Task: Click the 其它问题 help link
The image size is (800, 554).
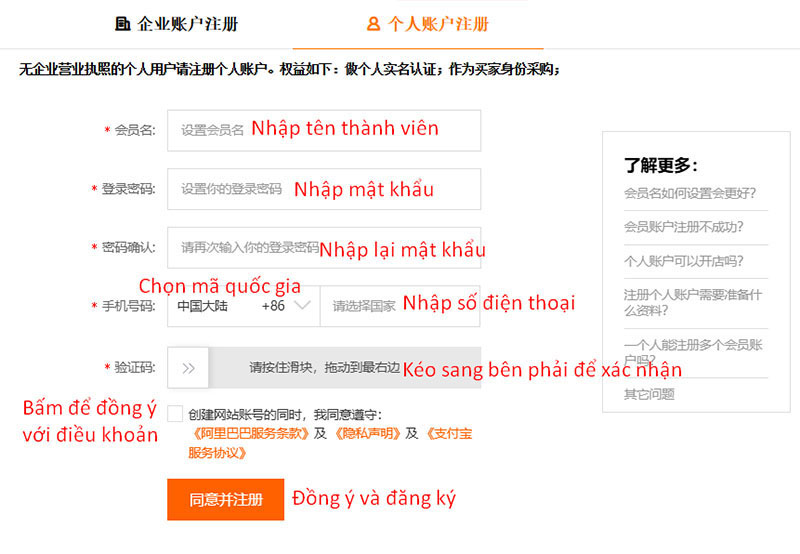Action: click(x=649, y=394)
